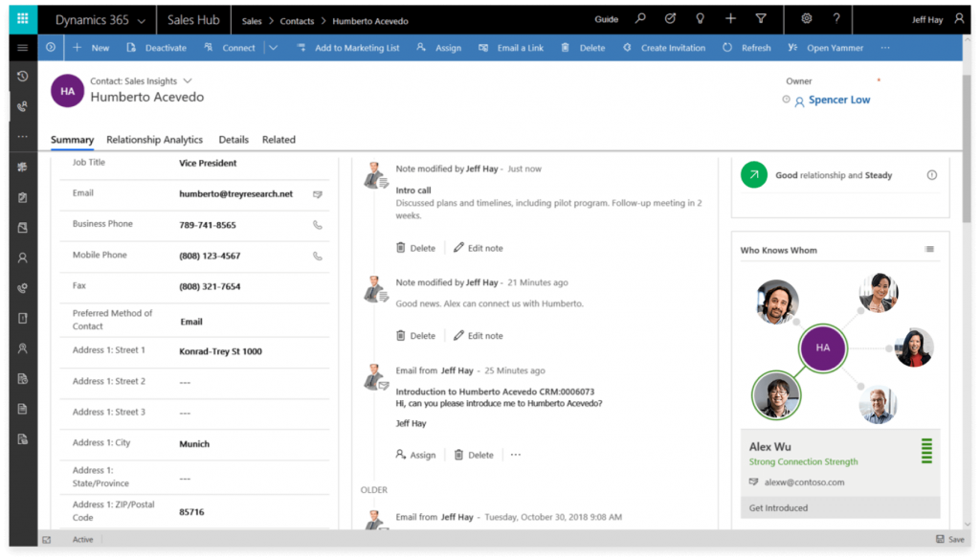Click Sales in the breadcrumb
This screenshot has height=560, width=980.
coord(252,21)
